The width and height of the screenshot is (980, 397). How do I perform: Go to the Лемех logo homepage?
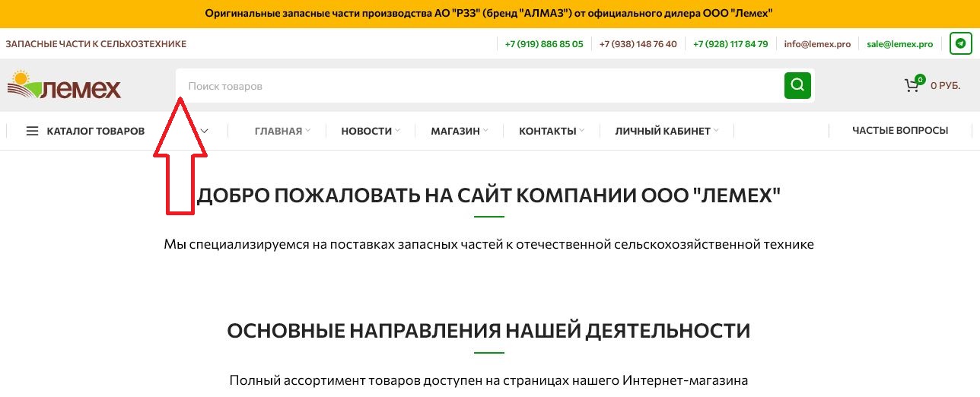[64, 86]
